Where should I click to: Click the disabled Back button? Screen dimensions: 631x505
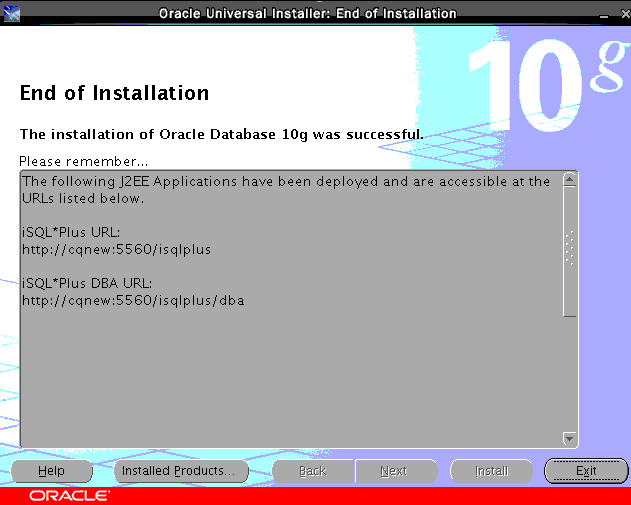[313, 471]
